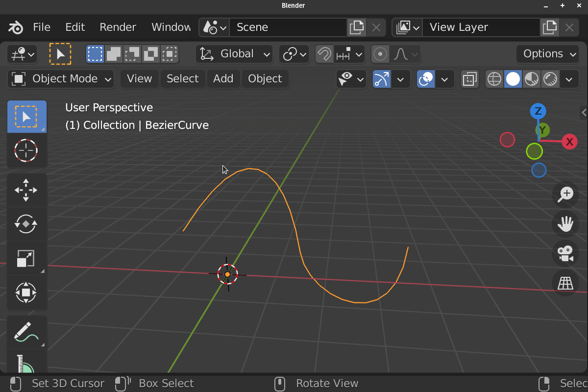This screenshot has height=392, width=588.
Task: Open the visibility and selectability filter dropdown
Action: (351, 79)
